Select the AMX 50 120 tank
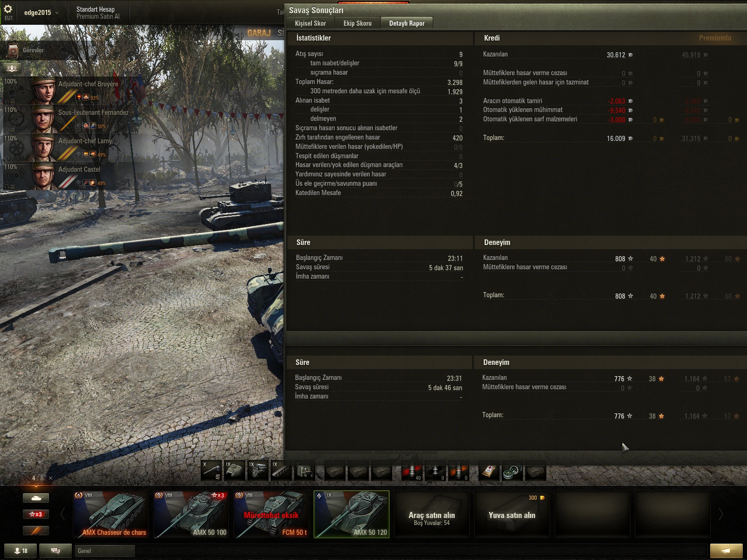747x560 pixels. click(352, 514)
